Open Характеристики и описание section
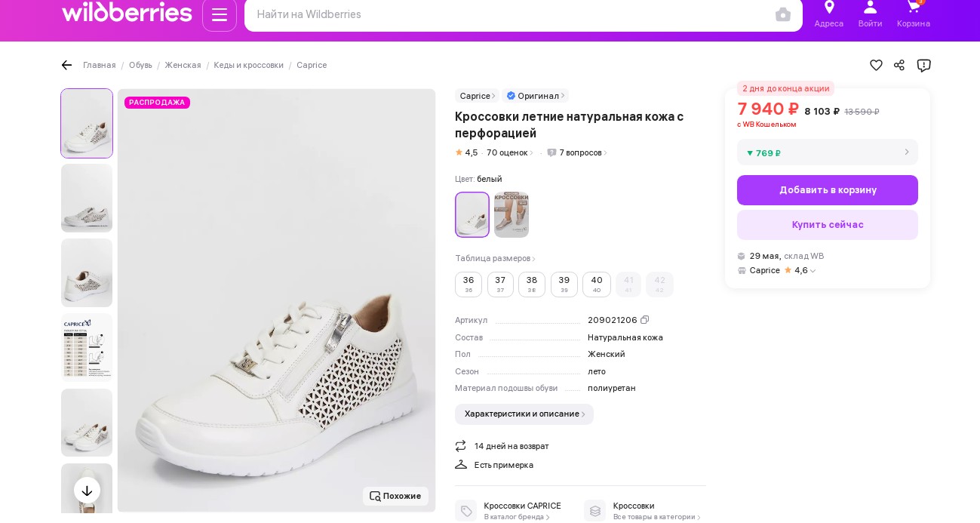 [524, 414]
